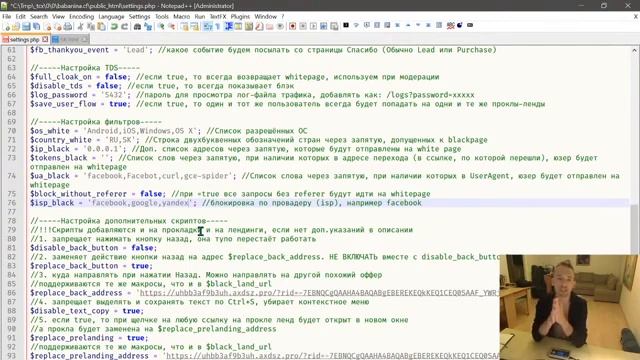The image size is (640, 360).
Task: Click the Open file folder icon
Action: (x=16, y=26)
